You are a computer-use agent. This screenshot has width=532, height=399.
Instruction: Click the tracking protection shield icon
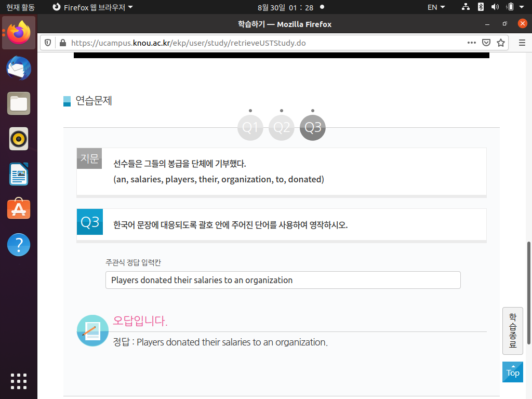[x=48, y=43]
